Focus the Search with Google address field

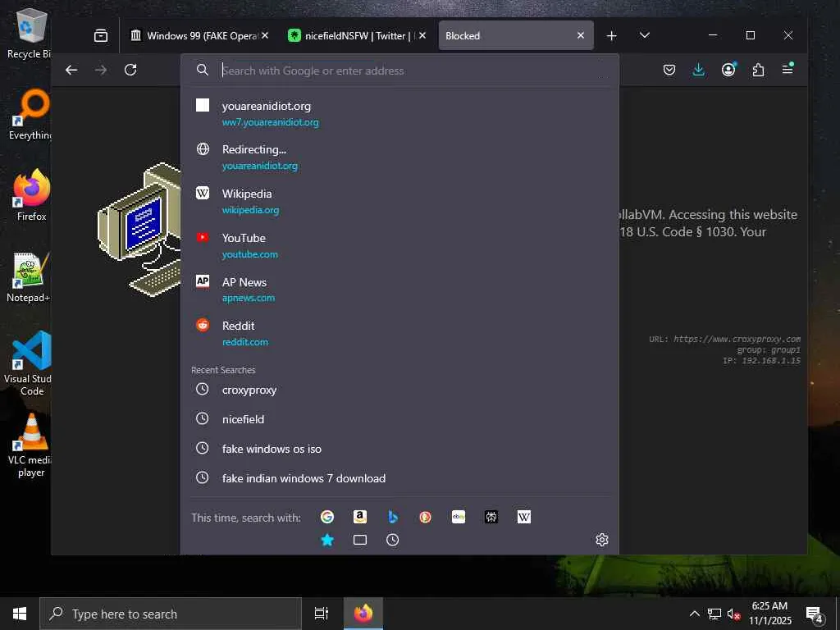pos(399,71)
